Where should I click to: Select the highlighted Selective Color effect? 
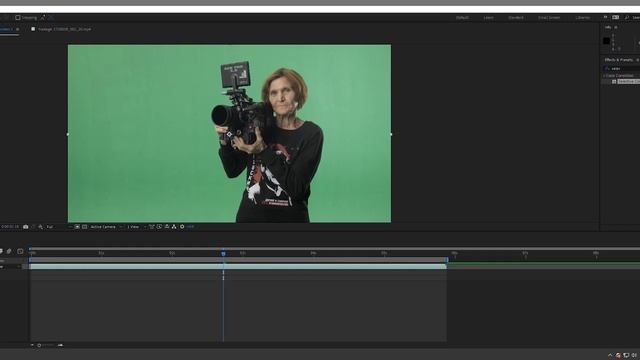629,82
